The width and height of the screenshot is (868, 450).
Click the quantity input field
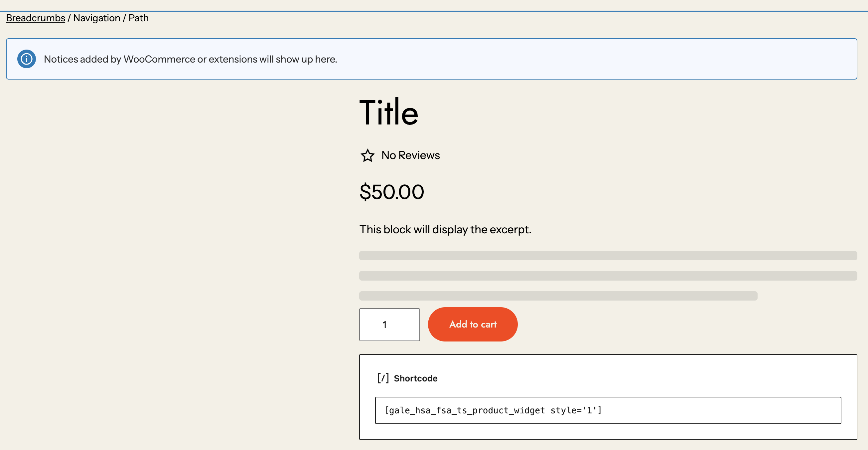point(389,325)
